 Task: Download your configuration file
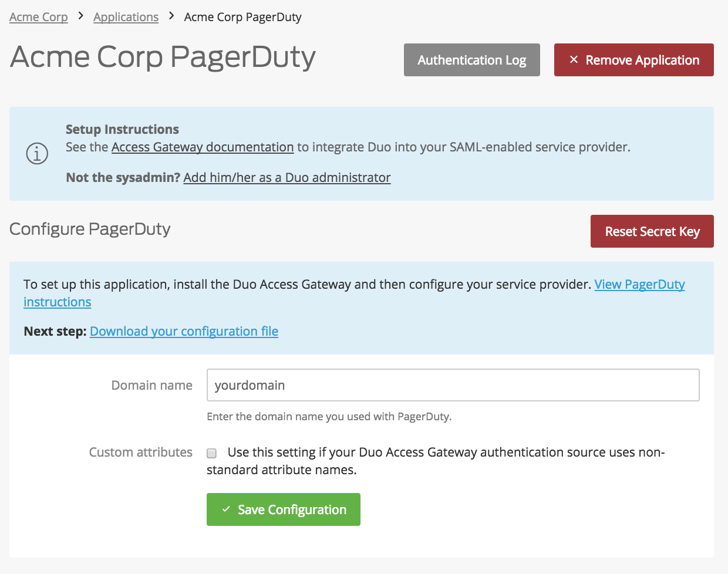(184, 331)
